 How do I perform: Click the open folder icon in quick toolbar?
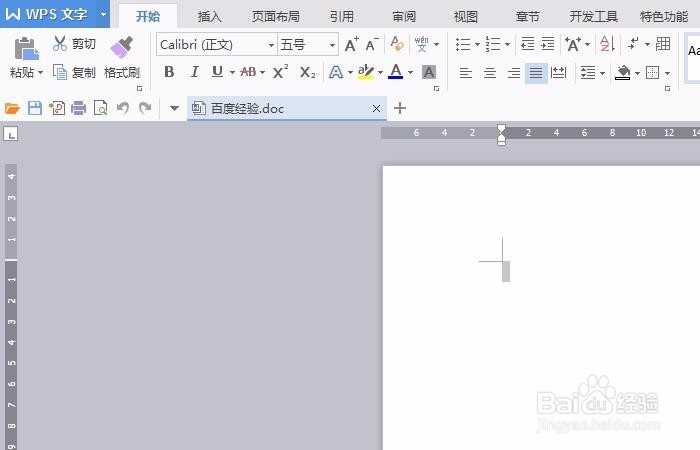tap(12, 108)
